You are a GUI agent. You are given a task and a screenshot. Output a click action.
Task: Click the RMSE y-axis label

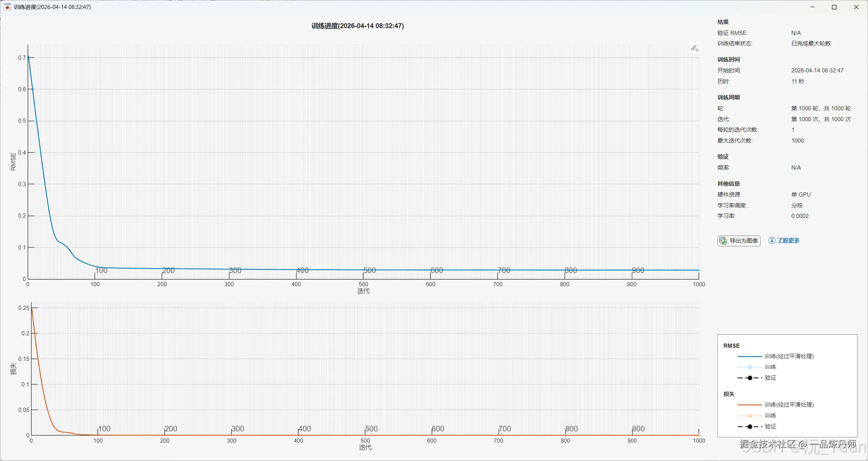(13, 162)
